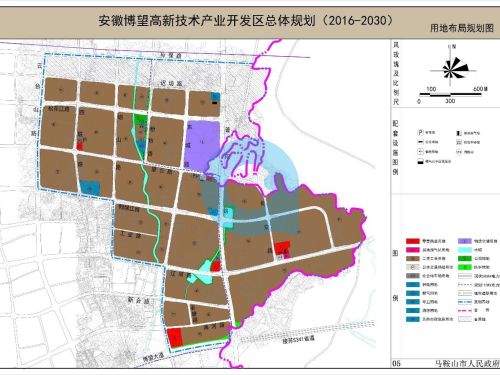Select the purple logistics land legend swatch
The width and height of the screenshot is (500, 375).
pyautogui.click(x=465, y=241)
